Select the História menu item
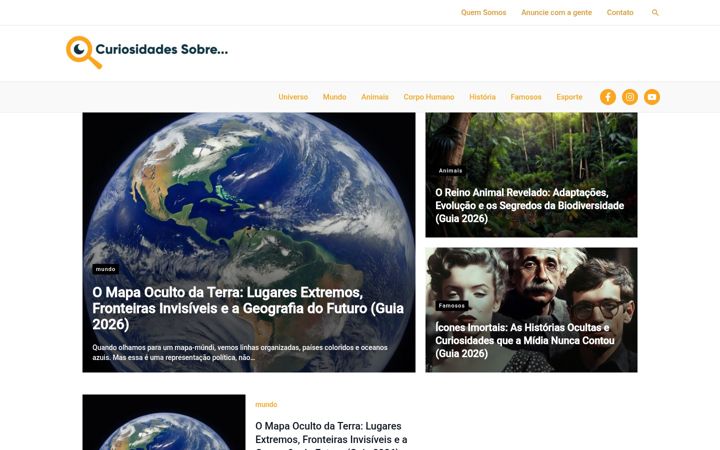This screenshot has height=450, width=720. pyautogui.click(x=482, y=97)
